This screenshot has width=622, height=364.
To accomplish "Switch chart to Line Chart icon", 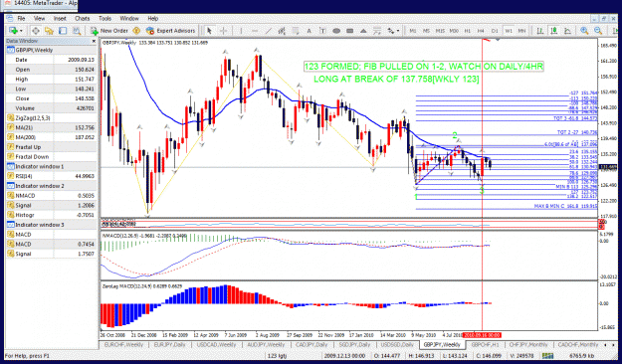I will coord(567,31).
